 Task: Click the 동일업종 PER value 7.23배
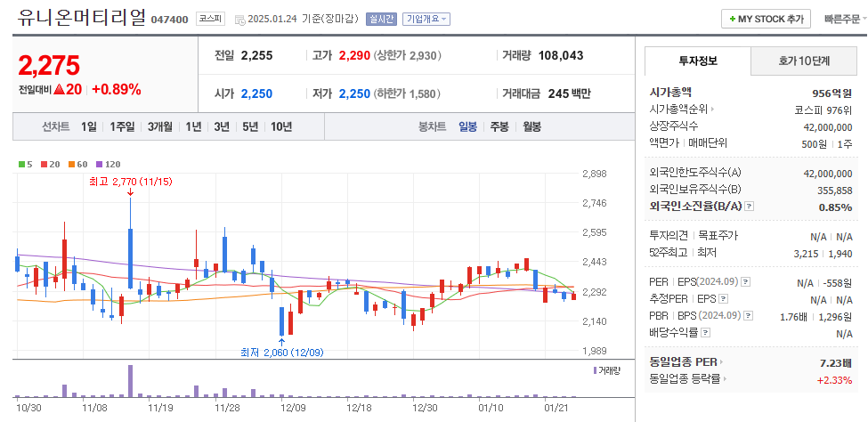click(x=835, y=362)
